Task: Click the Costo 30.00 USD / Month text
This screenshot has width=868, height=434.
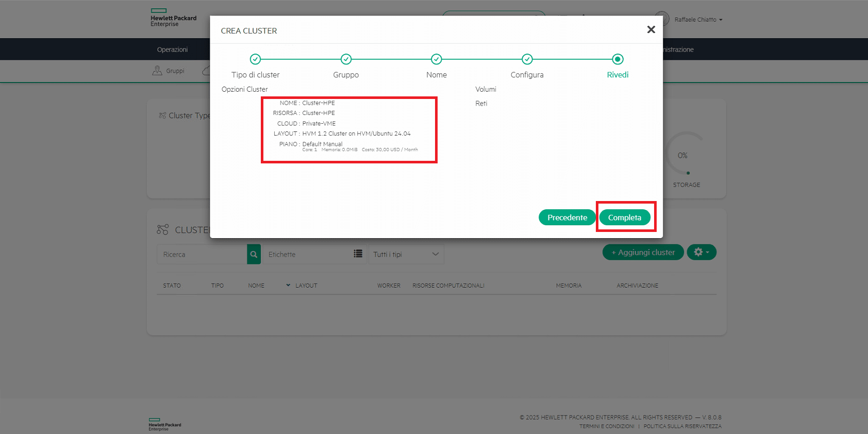Action: click(390, 149)
